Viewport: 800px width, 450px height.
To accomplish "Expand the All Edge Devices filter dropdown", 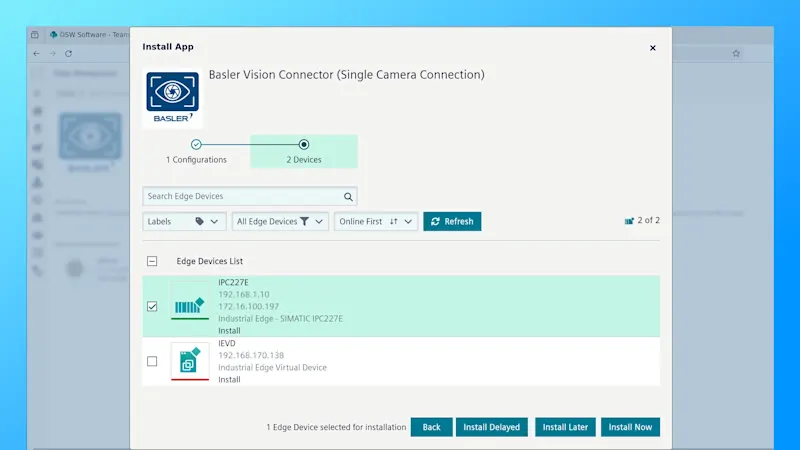I will click(280, 221).
